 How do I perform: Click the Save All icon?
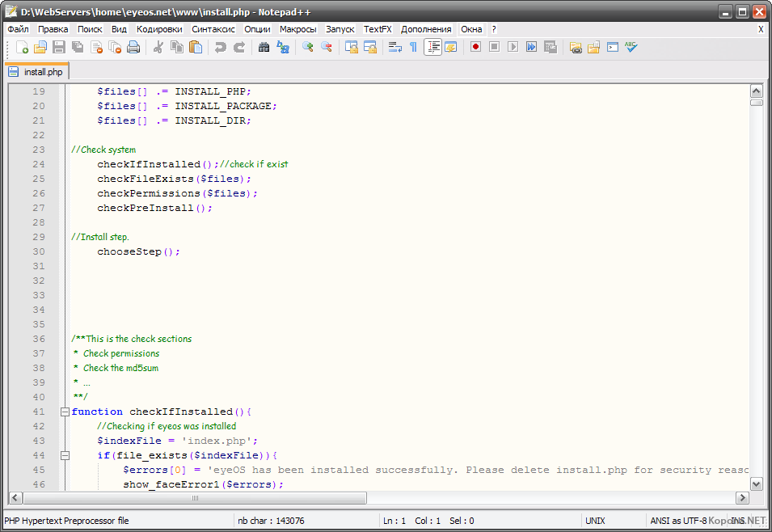coord(78,47)
